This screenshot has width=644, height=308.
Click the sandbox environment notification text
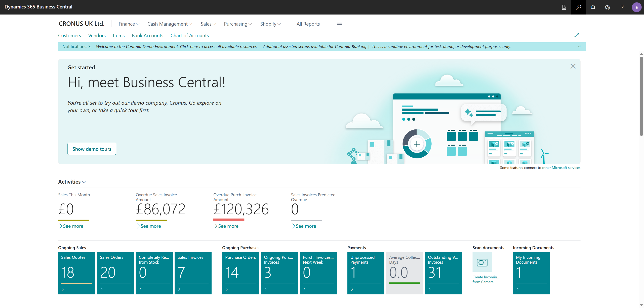(x=441, y=47)
